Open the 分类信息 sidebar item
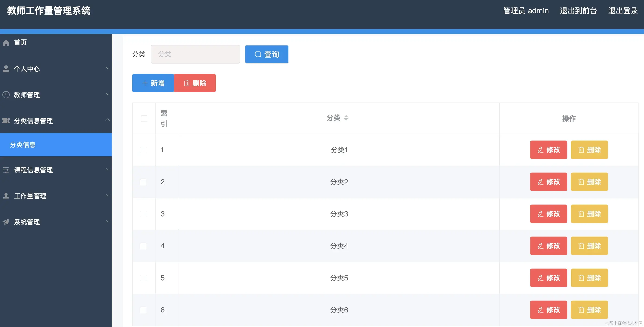This screenshot has width=644, height=327. [x=23, y=145]
